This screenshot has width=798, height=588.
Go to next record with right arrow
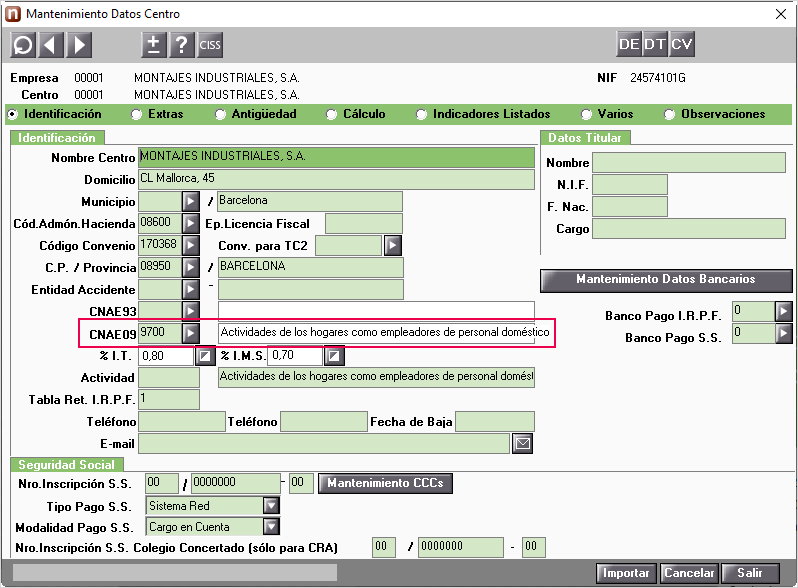coord(79,45)
